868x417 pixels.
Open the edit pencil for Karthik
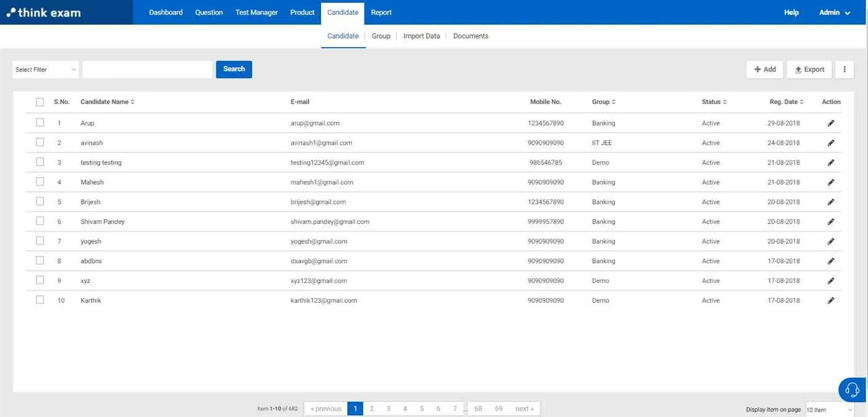[831, 300]
